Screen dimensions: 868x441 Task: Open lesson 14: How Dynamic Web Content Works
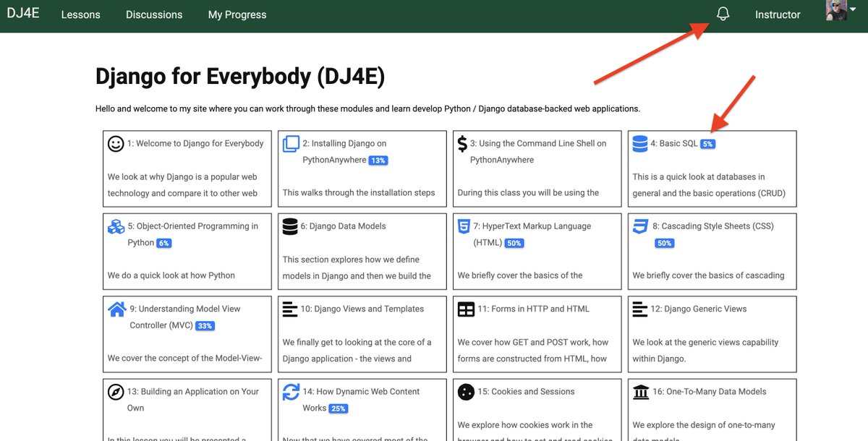pyautogui.click(x=361, y=400)
